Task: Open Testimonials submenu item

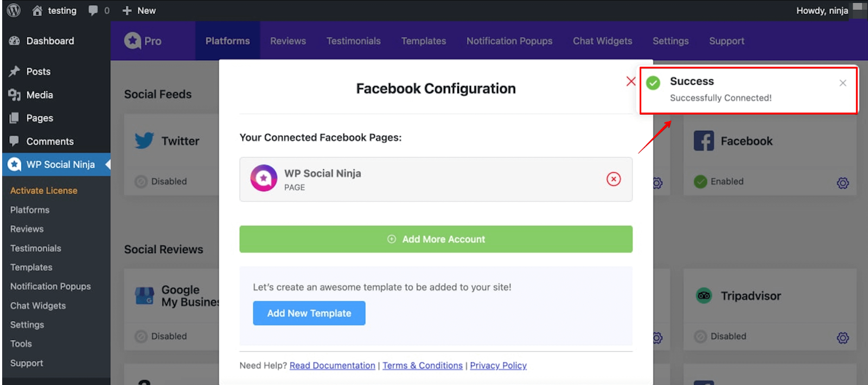Action: pyautogui.click(x=35, y=248)
